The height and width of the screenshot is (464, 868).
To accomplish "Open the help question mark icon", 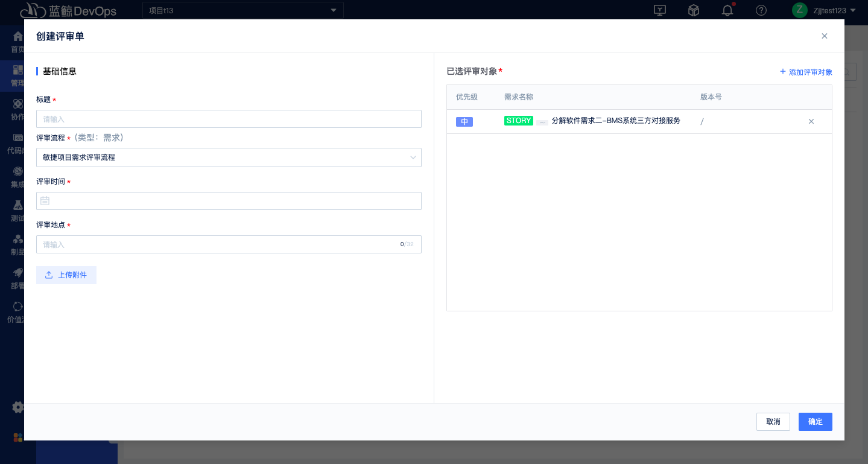I will (x=761, y=10).
